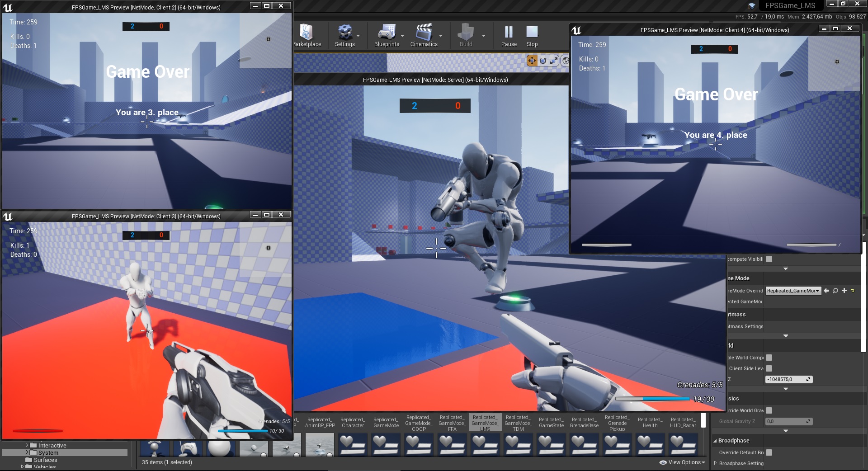Select the rotate gizmo tool in viewport
868x471 pixels.
[543, 61]
